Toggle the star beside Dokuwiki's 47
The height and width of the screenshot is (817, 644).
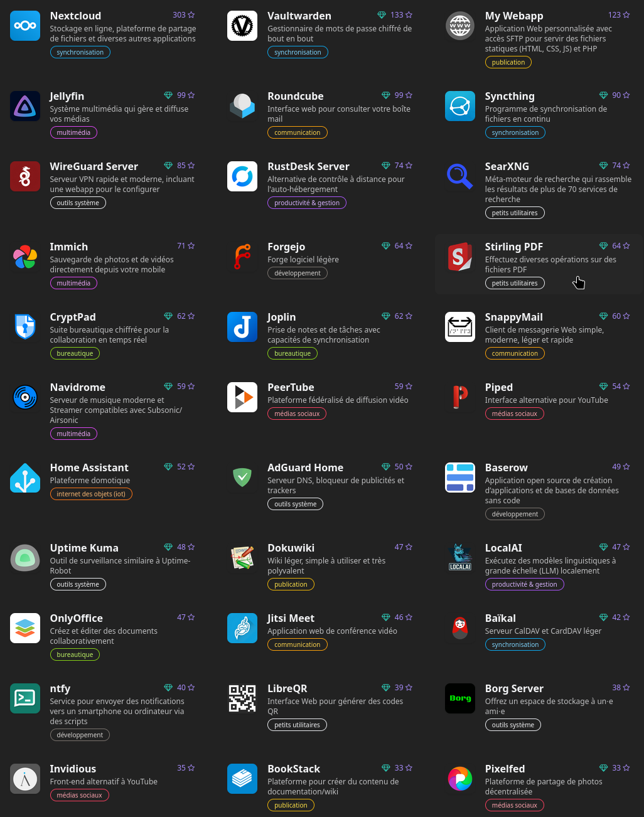[x=409, y=547]
